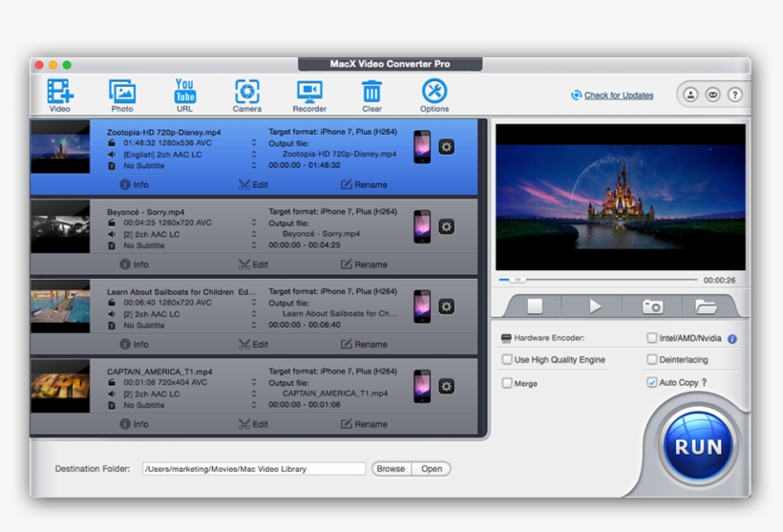Click the Destination Folder path field
The width and height of the screenshot is (783, 532).
pyautogui.click(x=254, y=469)
